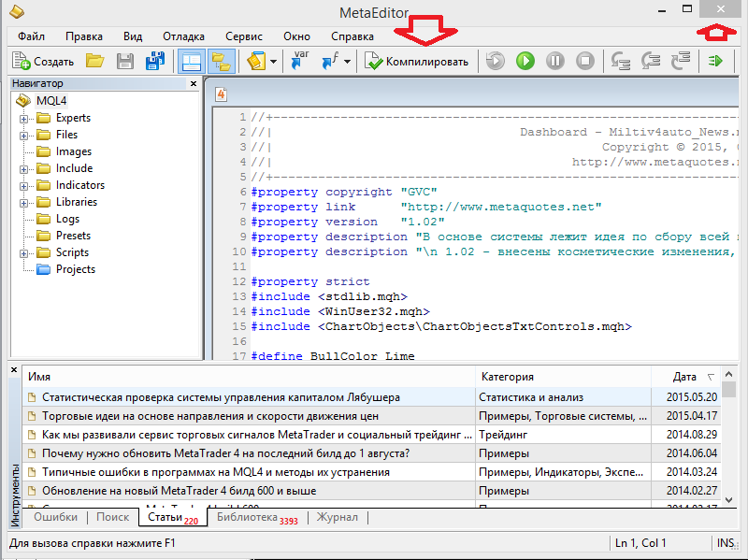Expand the Libraries folder

tap(23, 203)
